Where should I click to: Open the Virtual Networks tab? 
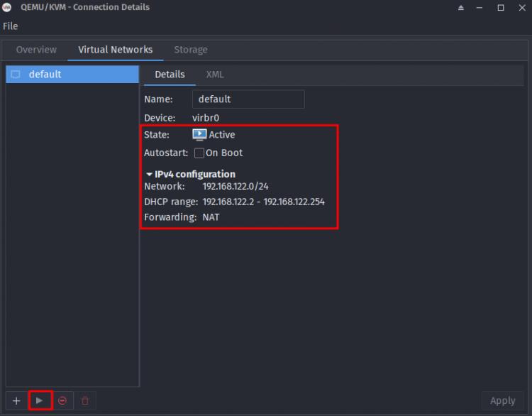point(115,50)
